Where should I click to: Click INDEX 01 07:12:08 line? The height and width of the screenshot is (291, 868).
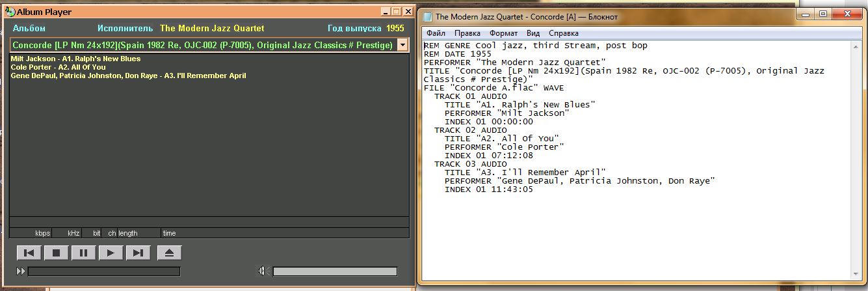click(489, 156)
